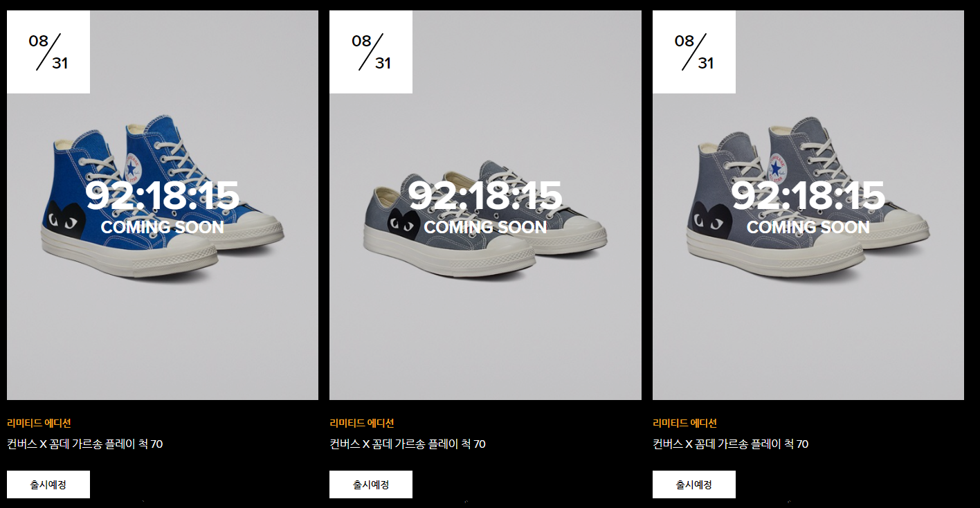Click the 92:18:15 countdown over the grey low-top
The image size is (980, 508).
pyautogui.click(x=485, y=196)
